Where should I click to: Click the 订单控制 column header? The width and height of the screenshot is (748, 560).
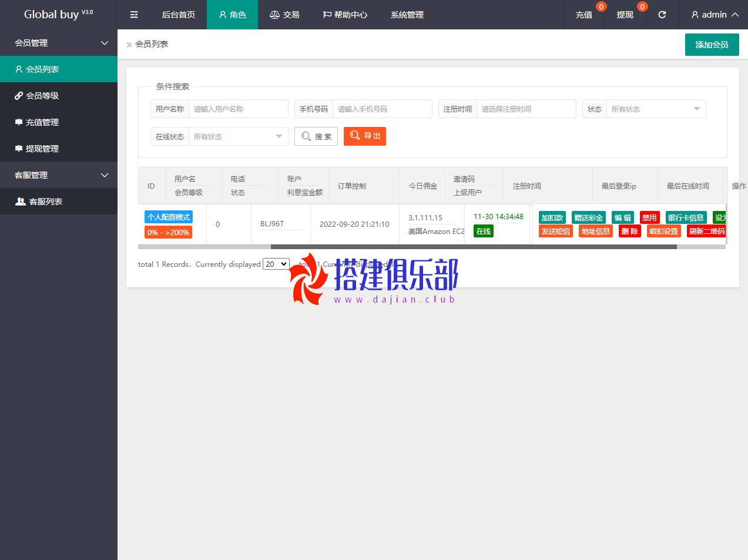[352, 186]
